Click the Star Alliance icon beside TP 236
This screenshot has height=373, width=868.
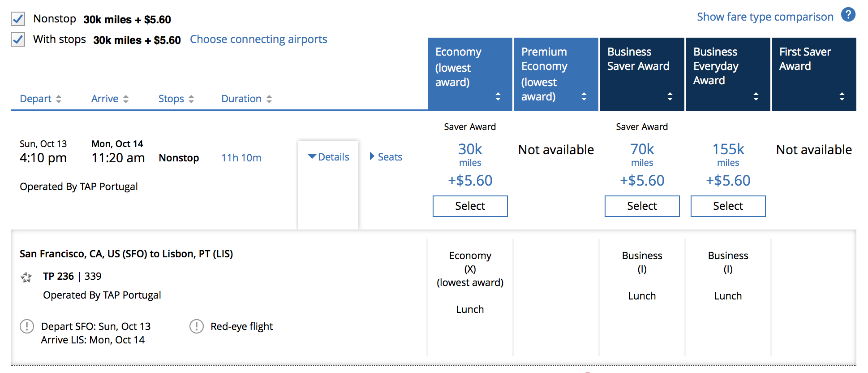(26, 277)
